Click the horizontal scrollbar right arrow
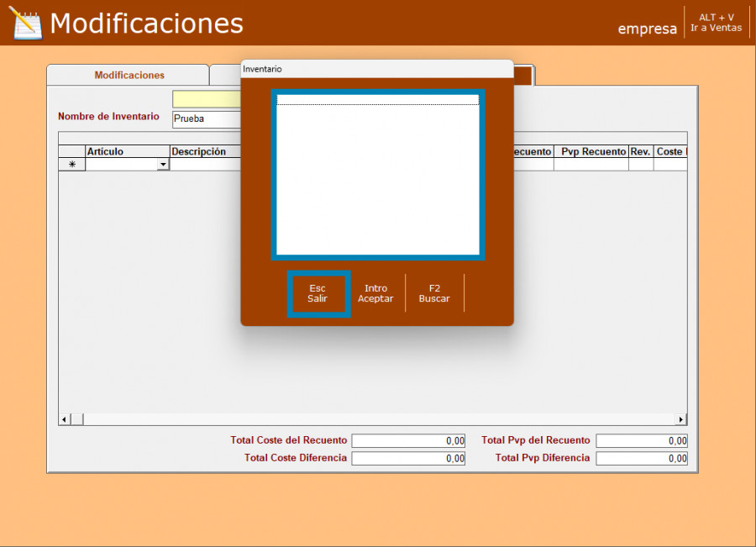The image size is (756, 547). point(681,419)
